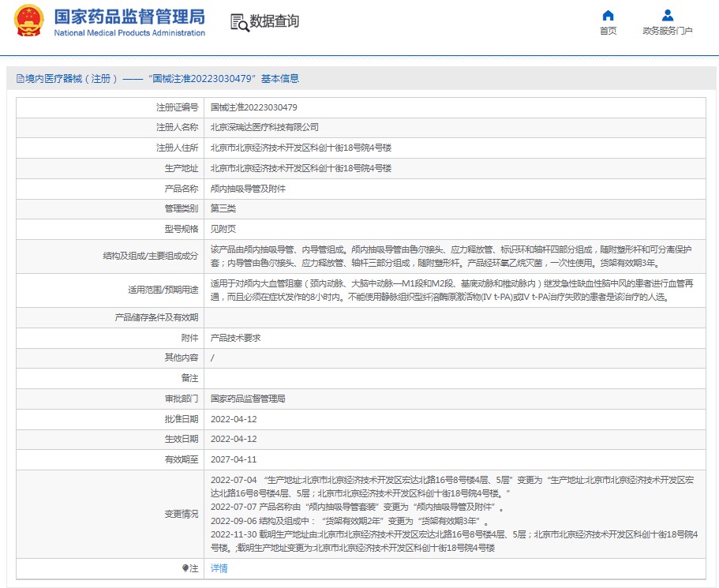Click the house icon above 首页
The width and height of the screenshot is (719, 588).
[x=608, y=15]
